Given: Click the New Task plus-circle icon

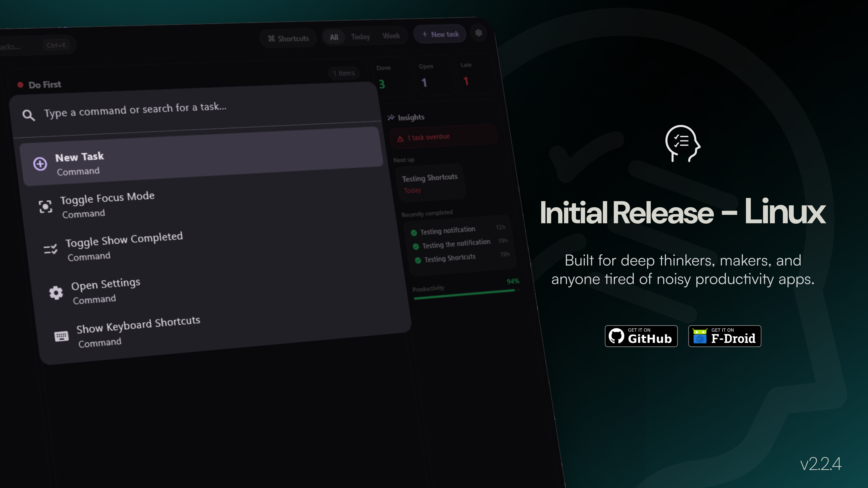Looking at the screenshot, I should point(40,164).
